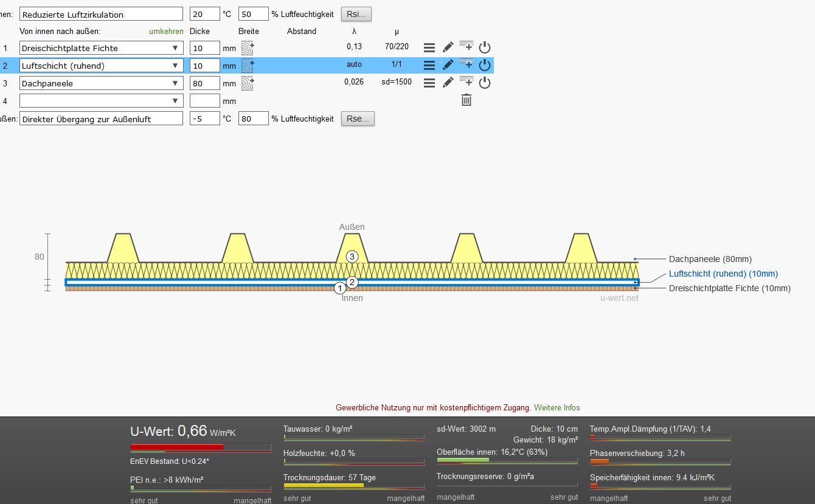Open the Dachpaneele material dropdown
This screenshot has width=815, height=504.
pyautogui.click(x=175, y=83)
